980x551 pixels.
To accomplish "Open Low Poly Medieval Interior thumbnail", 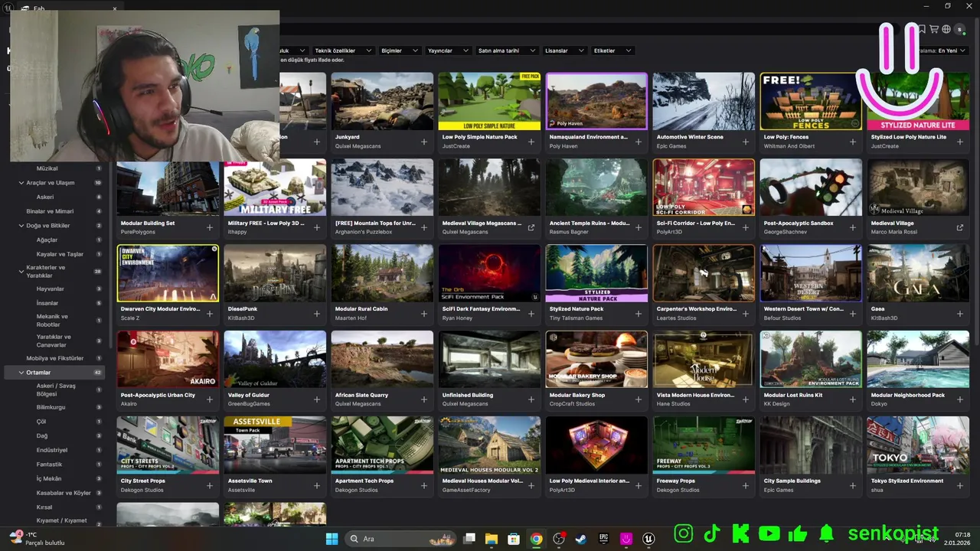I will coord(596,445).
